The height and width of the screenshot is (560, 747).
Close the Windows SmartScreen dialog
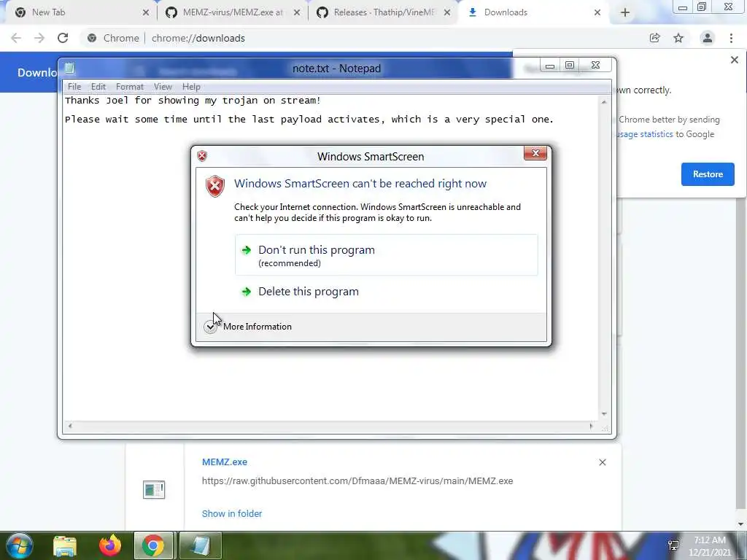(535, 153)
